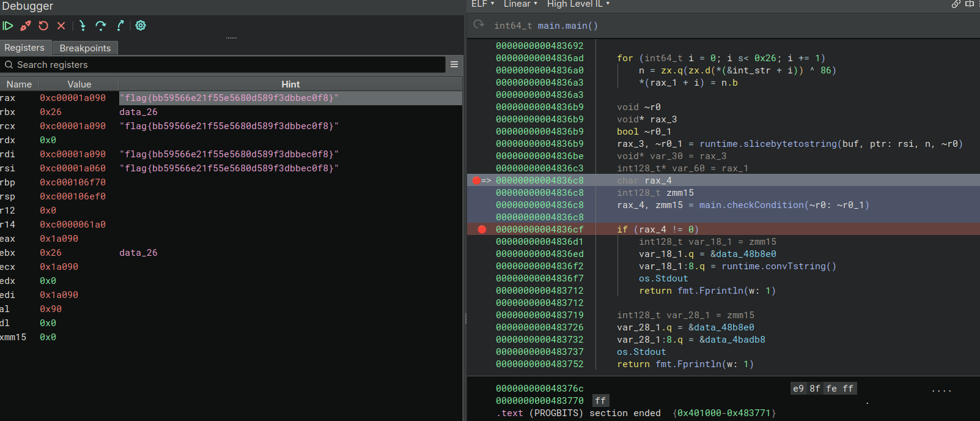Open debugger settings gear icon
Viewport: 980px width, 421px height.
[x=141, y=26]
